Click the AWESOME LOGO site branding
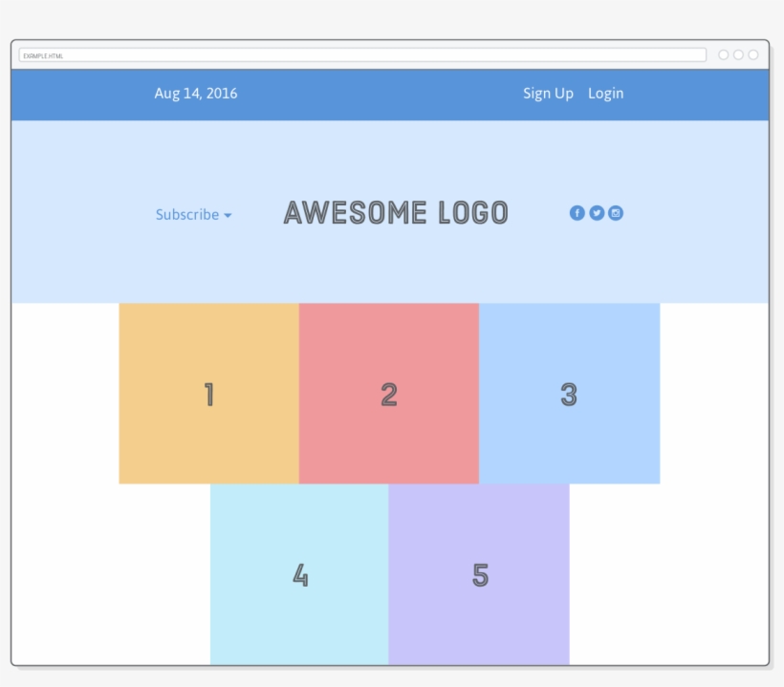 point(396,213)
